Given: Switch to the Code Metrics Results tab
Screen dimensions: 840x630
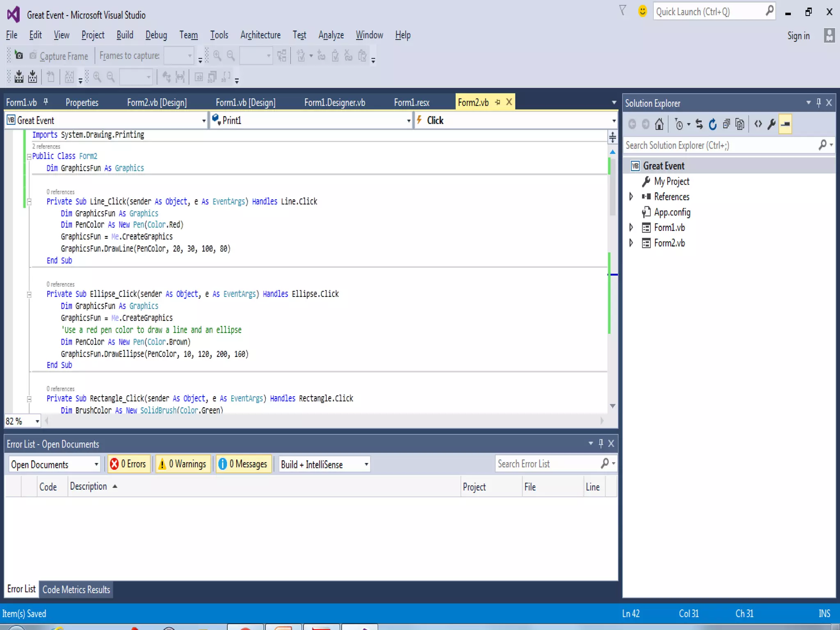Looking at the screenshot, I should [x=76, y=589].
